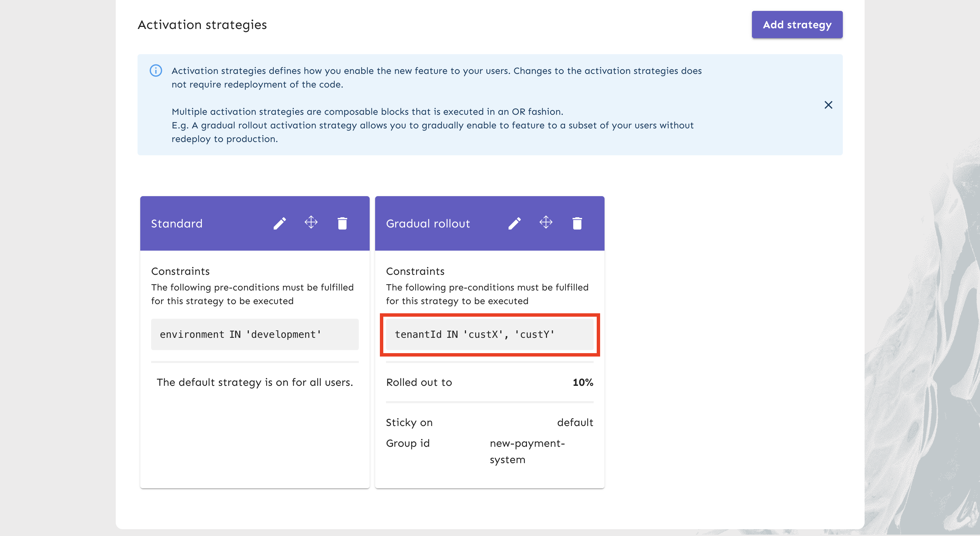Image resolution: width=980 pixels, height=536 pixels.
Task: Click the new-payment-system group id value
Action: (x=527, y=451)
